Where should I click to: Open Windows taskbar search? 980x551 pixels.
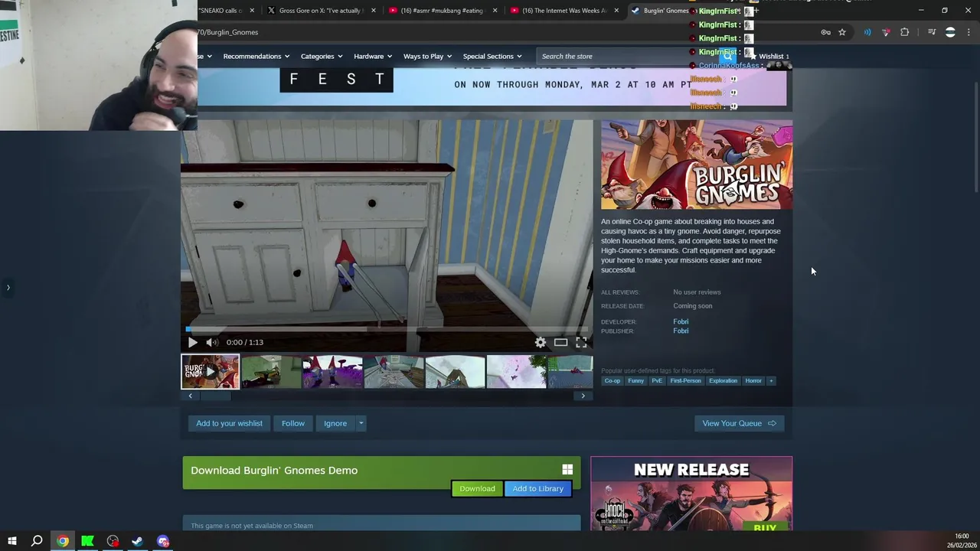(x=37, y=541)
